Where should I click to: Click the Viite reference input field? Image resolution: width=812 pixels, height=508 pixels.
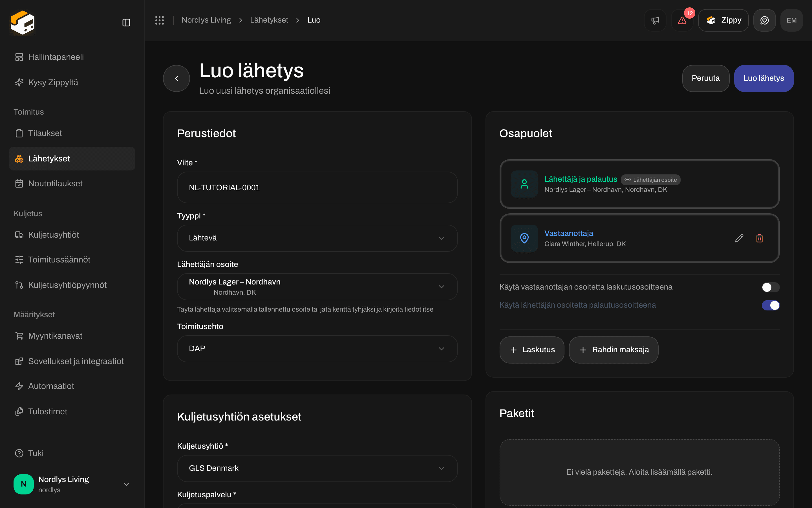317,187
